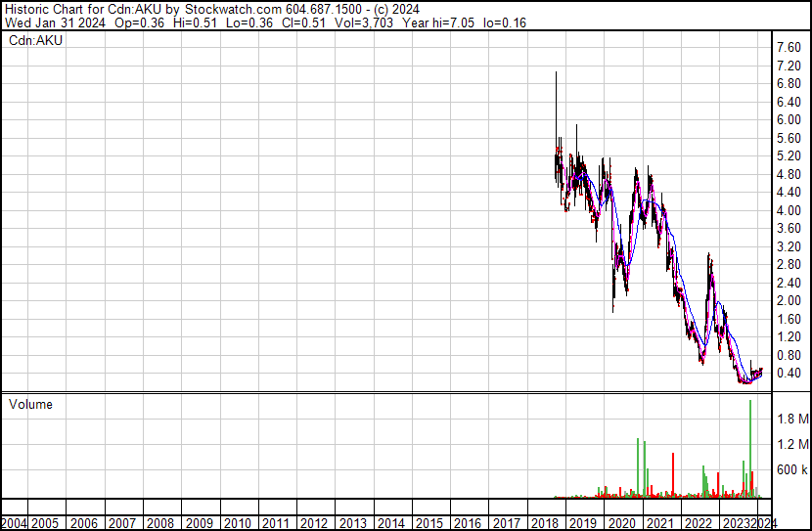Click the 1.8 M volume axis label

click(792, 419)
